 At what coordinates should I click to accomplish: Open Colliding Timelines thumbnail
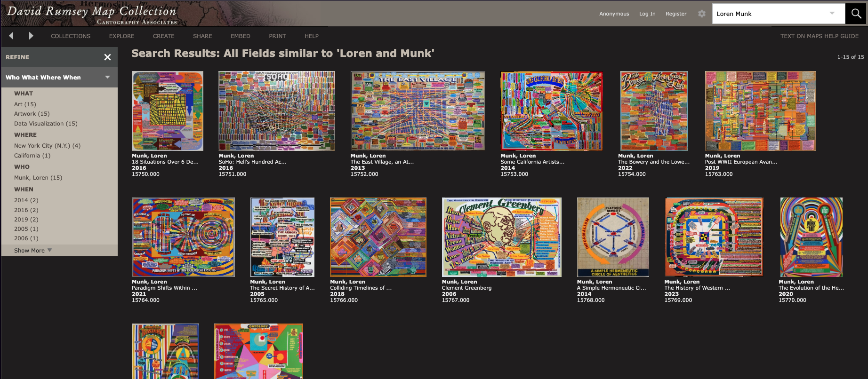tap(378, 237)
